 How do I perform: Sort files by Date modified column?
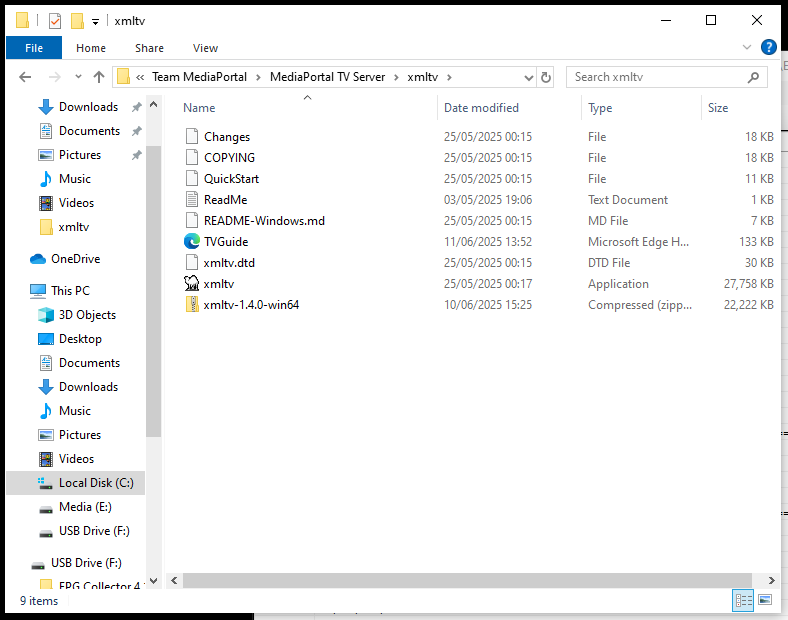[x=481, y=108]
